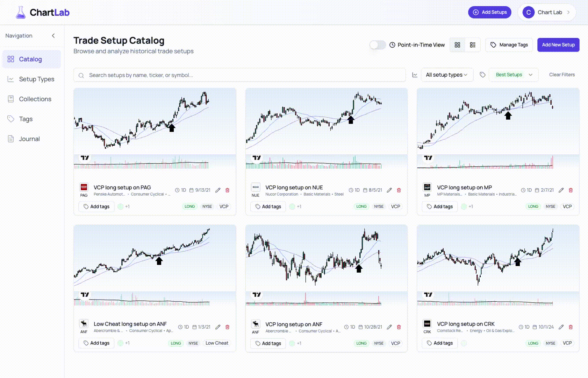Collapse the Navigation sidebar arrow
Viewport: 588px width, 378px height.
(x=53, y=36)
